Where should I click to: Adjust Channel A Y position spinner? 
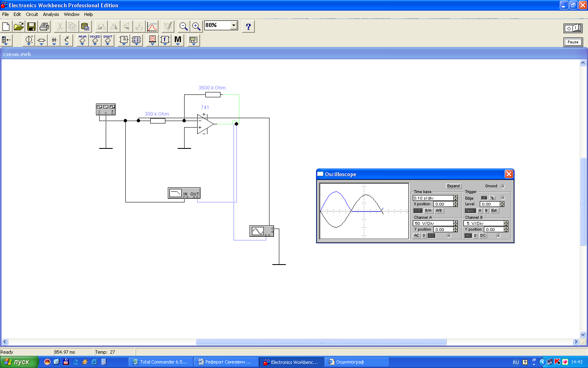pos(455,229)
